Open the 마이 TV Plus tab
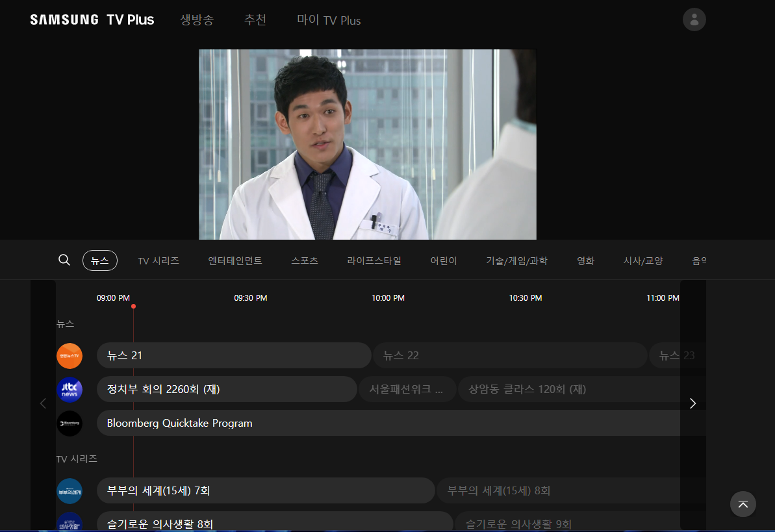Viewport: 775px width, 532px height. click(x=329, y=19)
